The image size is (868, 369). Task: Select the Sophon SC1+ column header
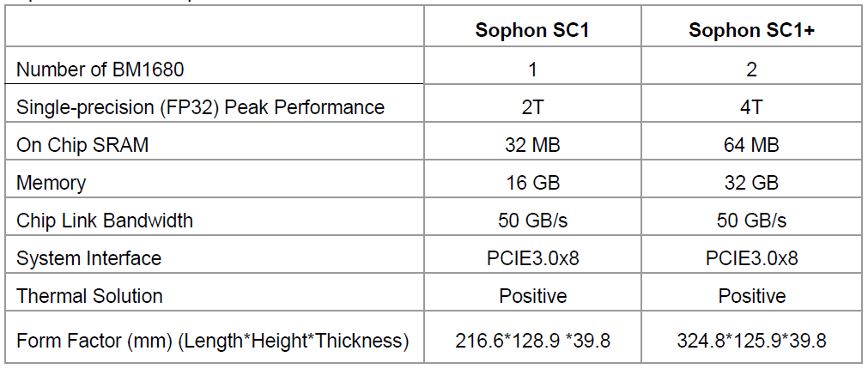click(x=751, y=32)
